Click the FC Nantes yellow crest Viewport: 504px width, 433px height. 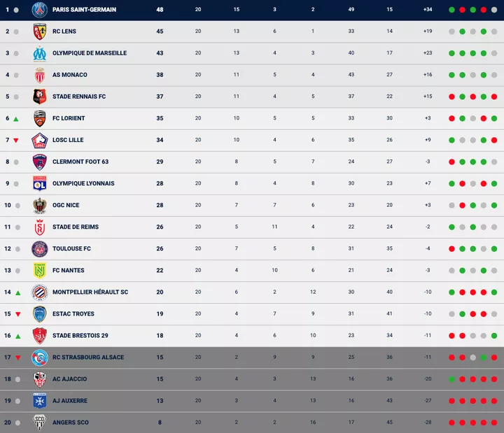[x=39, y=270]
